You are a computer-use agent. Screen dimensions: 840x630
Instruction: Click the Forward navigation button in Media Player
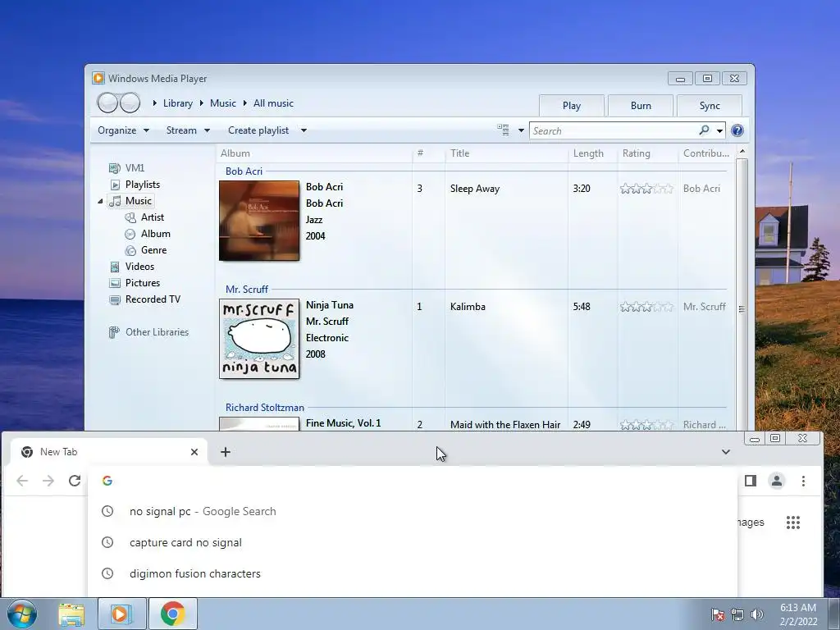point(130,103)
